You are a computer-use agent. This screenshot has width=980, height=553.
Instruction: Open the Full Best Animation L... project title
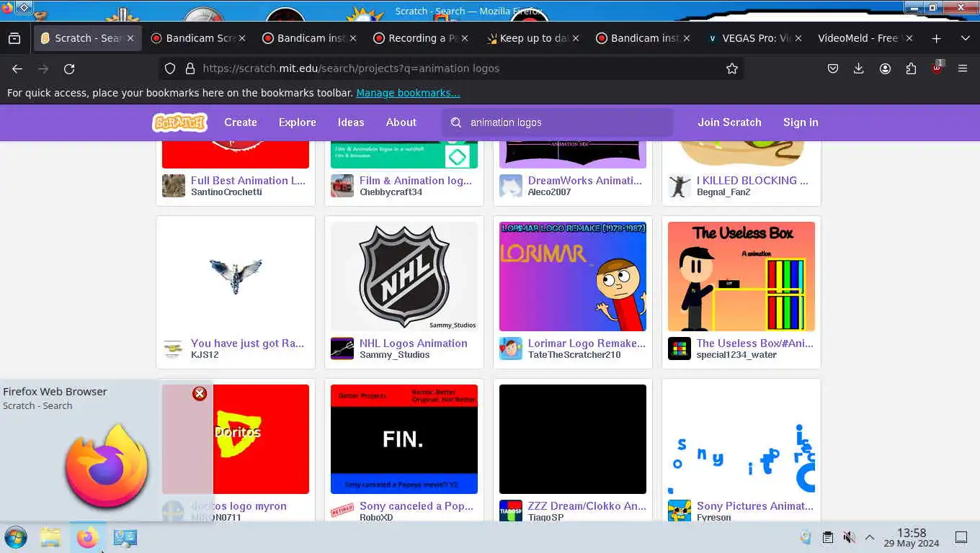tap(248, 181)
